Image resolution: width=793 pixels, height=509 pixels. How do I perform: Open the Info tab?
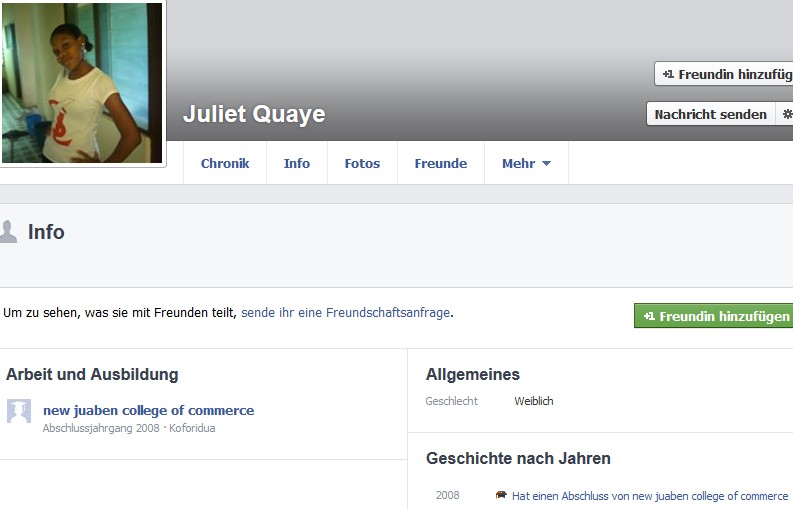(297, 163)
